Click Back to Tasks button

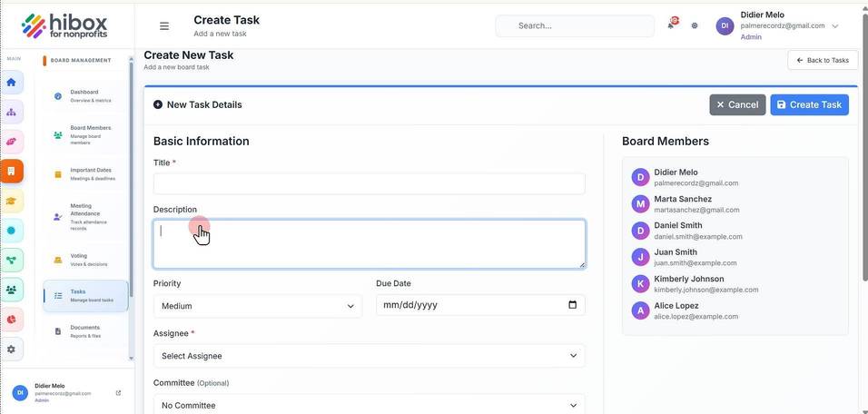[823, 60]
